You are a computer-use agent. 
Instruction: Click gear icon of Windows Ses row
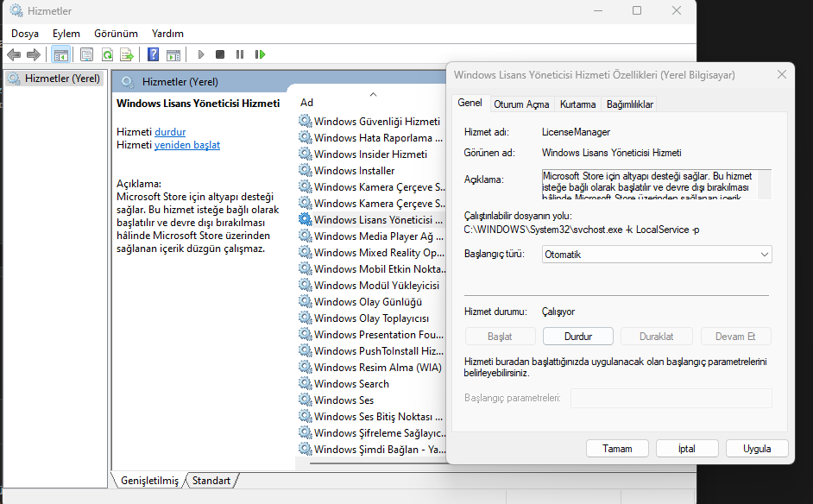306,400
